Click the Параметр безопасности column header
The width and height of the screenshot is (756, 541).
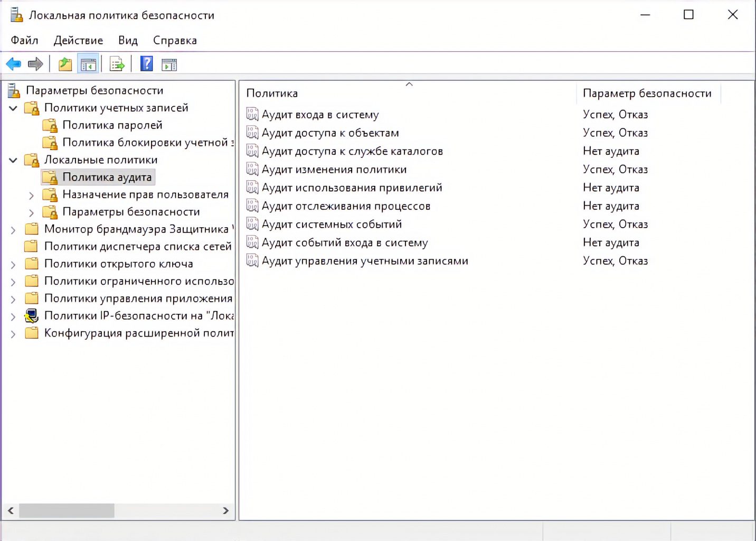[x=647, y=94]
